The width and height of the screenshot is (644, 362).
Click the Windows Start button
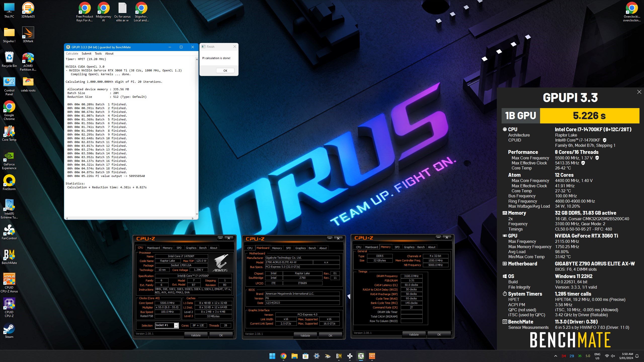[x=272, y=356]
